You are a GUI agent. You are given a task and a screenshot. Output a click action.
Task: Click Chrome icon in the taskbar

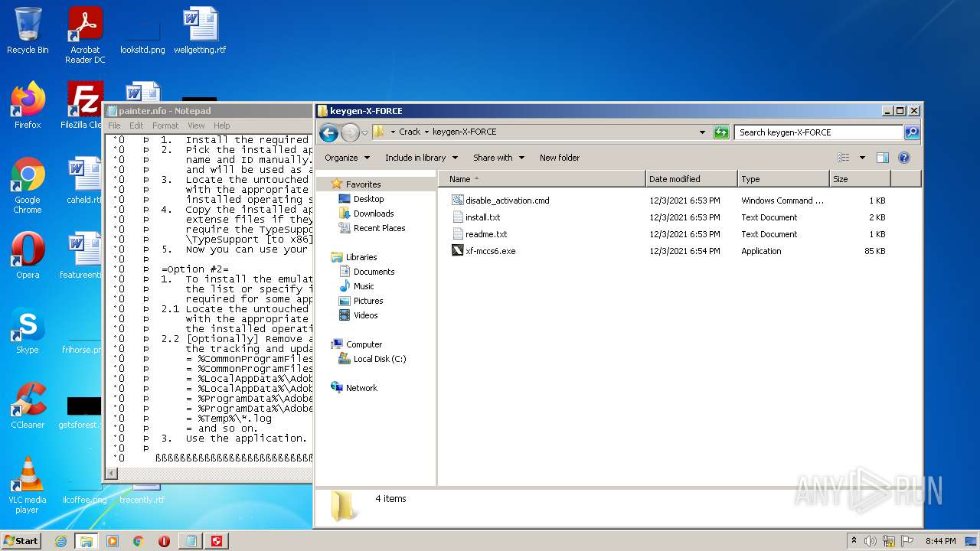click(139, 541)
